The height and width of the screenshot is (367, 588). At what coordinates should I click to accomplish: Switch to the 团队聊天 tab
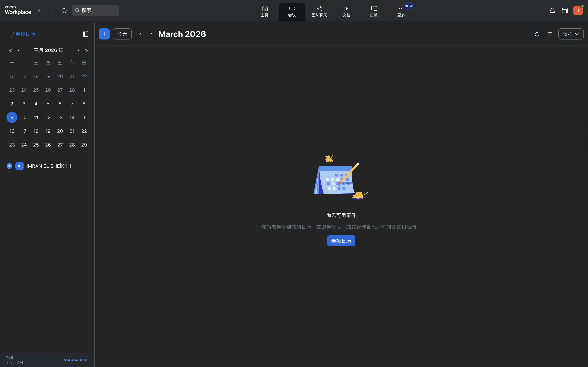coord(319,11)
